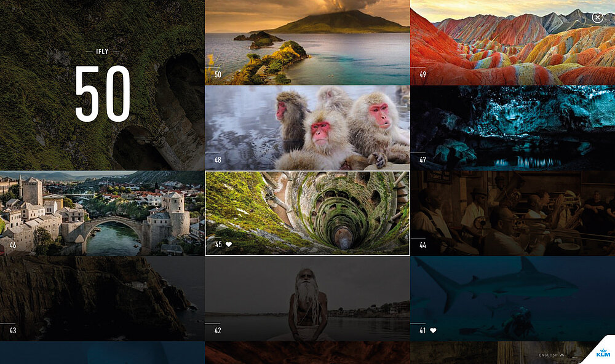View the stone bridge town tile 46

tap(102, 213)
